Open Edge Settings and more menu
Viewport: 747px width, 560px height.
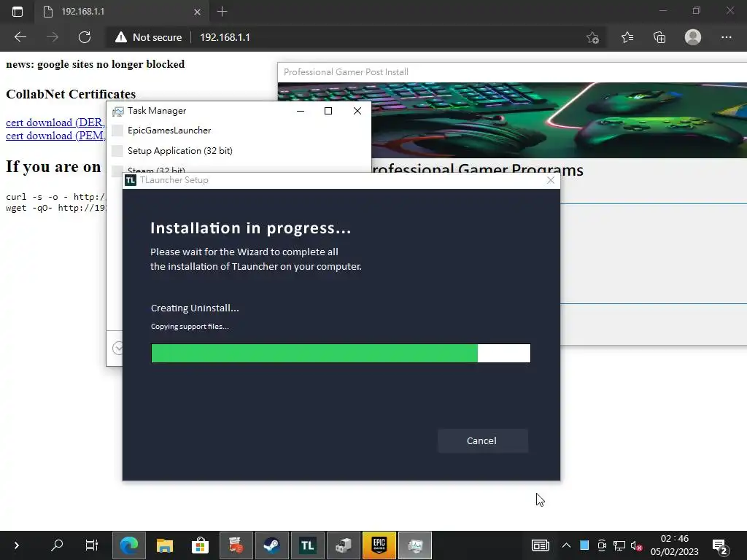point(726,37)
